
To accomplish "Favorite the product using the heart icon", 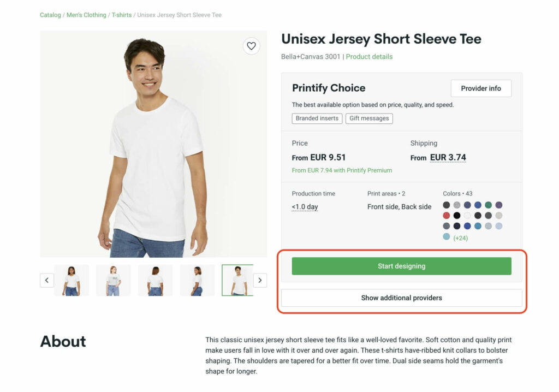I will 251,46.
